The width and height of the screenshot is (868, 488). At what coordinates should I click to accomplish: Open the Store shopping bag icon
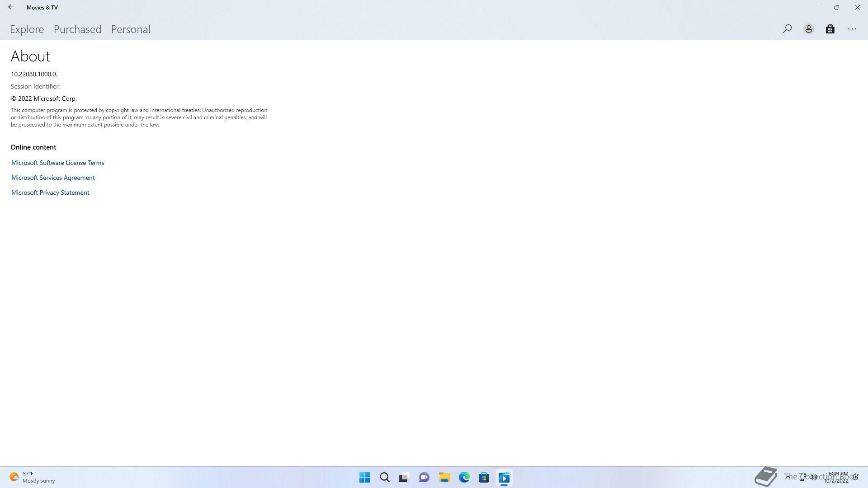click(830, 29)
